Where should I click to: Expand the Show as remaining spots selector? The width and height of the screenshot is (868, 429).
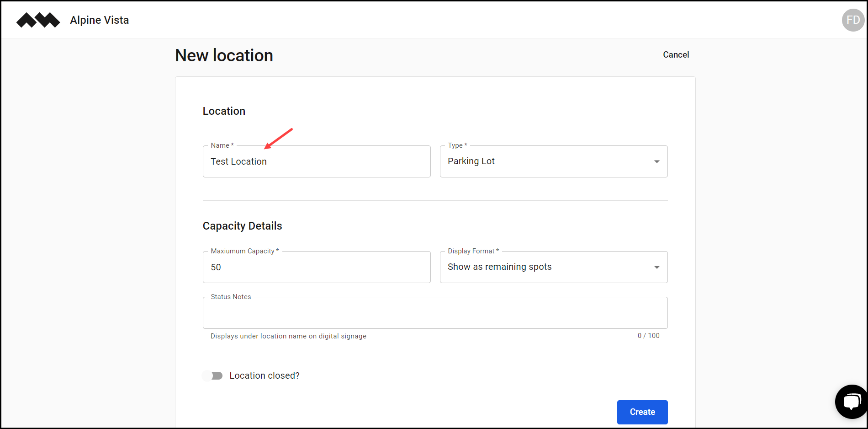554,267
